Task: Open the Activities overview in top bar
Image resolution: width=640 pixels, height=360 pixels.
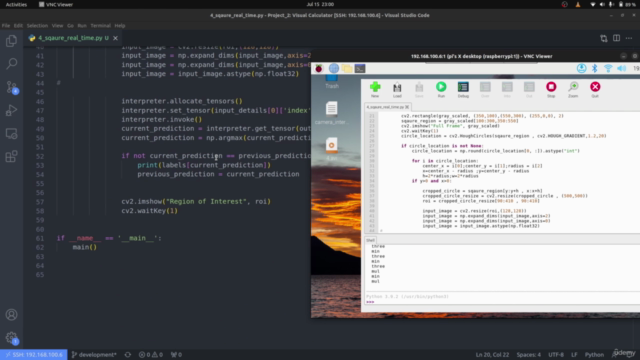Action: (16, 4)
